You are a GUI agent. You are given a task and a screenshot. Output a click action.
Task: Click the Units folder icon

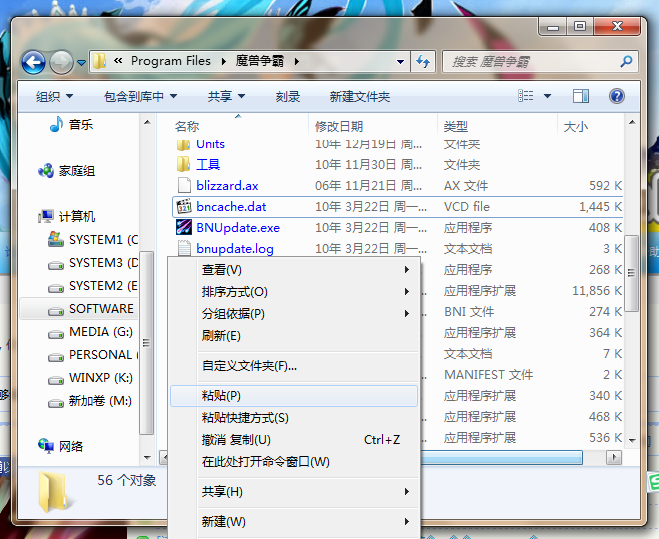[183, 145]
